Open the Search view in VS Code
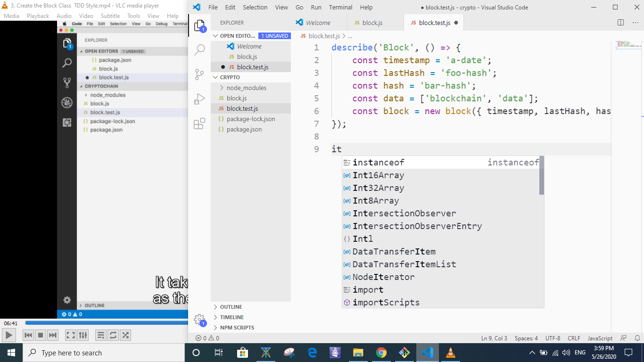Screen dimensions: 644x362 [199, 49]
